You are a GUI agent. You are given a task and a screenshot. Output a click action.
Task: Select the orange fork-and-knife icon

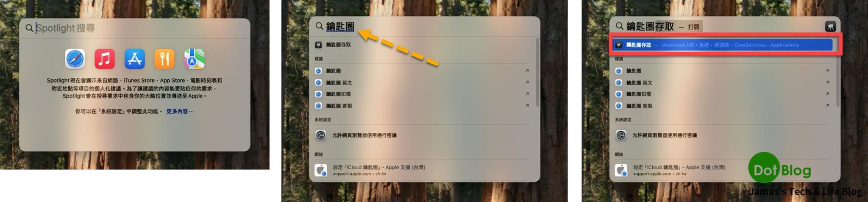point(164,59)
